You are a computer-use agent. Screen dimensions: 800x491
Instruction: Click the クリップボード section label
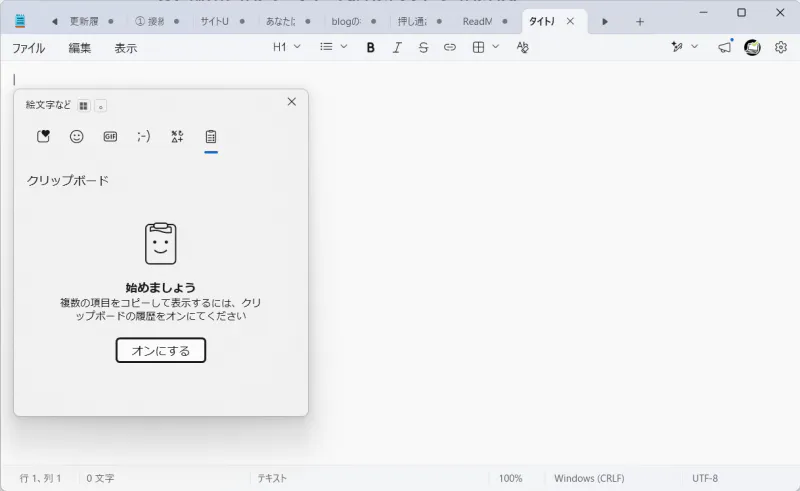coord(68,181)
